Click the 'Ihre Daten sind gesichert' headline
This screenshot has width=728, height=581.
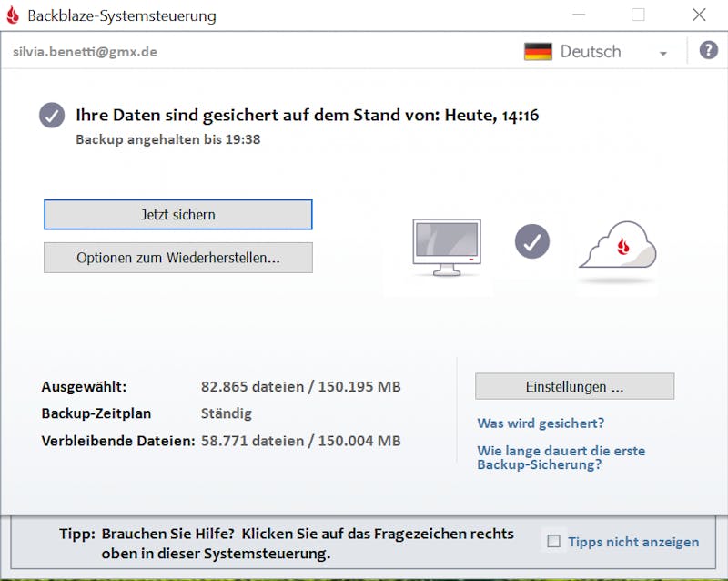pos(308,116)
